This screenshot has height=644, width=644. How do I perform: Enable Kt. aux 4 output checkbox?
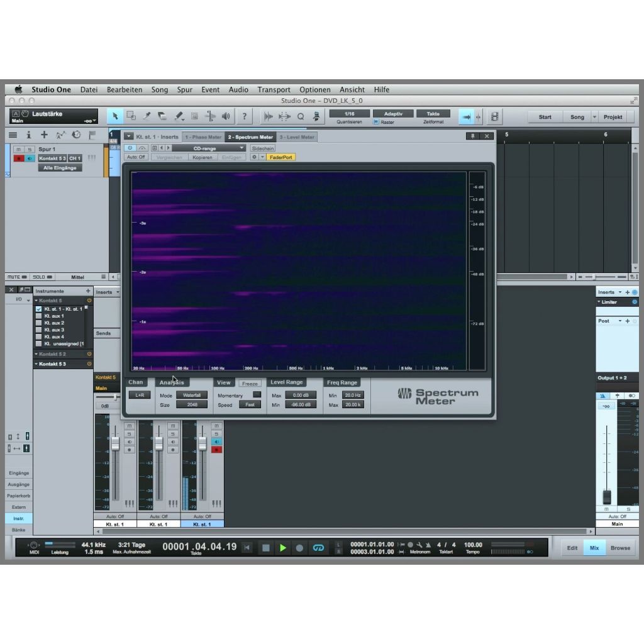click(x=38, y=337)
